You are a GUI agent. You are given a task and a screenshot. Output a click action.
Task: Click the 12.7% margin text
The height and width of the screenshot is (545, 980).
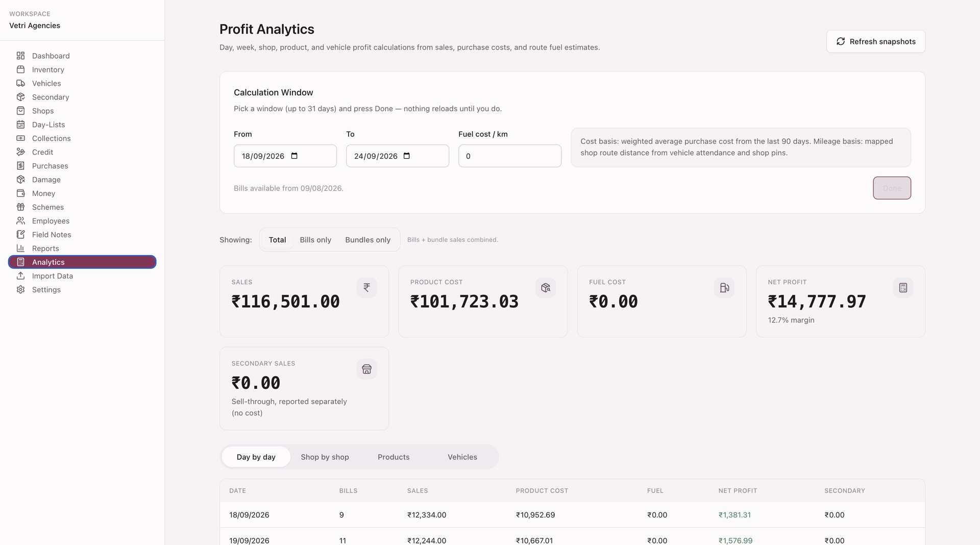coord(791,320)
